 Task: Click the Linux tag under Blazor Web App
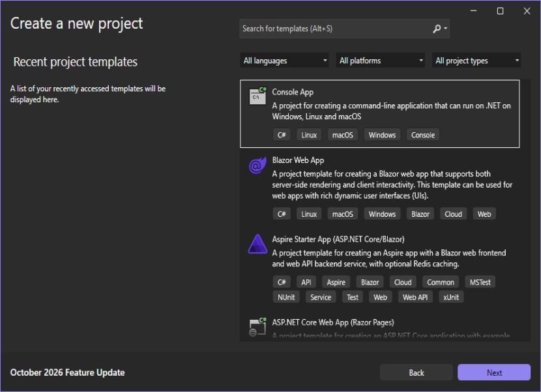point(309,214)
